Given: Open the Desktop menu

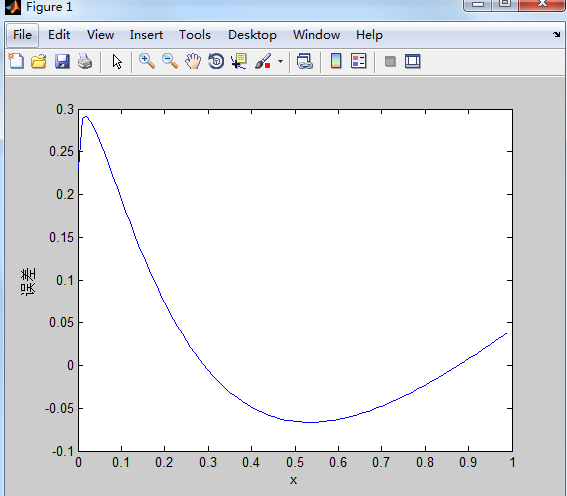Looking at the screenshot, I should click(x=252, y=35).
